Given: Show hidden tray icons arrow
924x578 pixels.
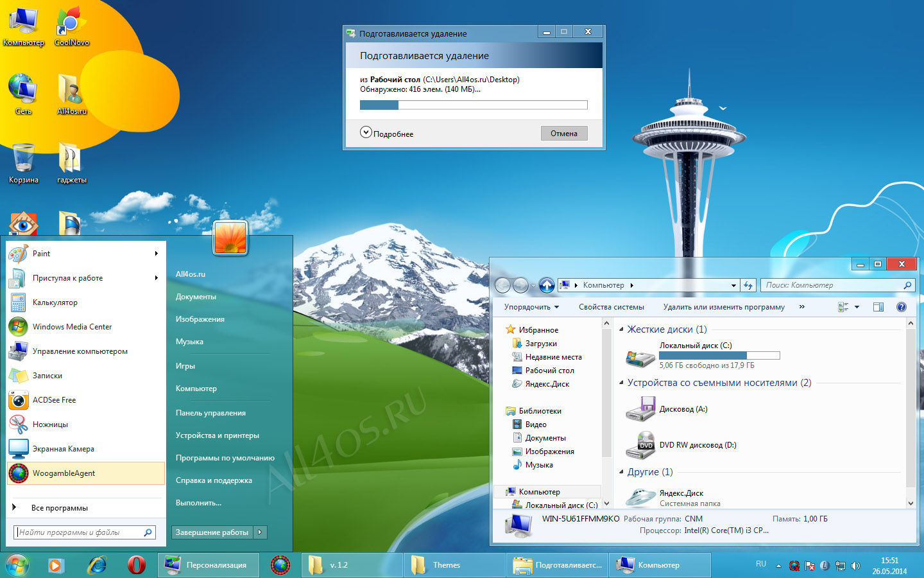Looking at the screenshot, I should tap(778, 566).
